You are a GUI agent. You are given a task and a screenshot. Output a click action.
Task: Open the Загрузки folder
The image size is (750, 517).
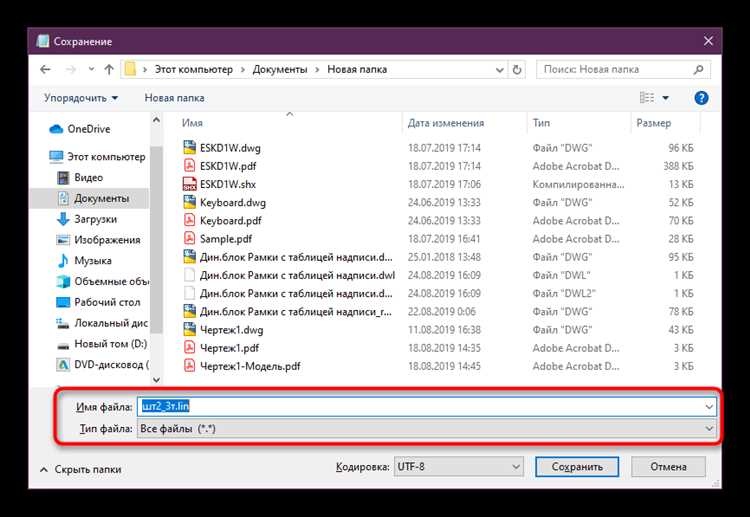(87, 219)
